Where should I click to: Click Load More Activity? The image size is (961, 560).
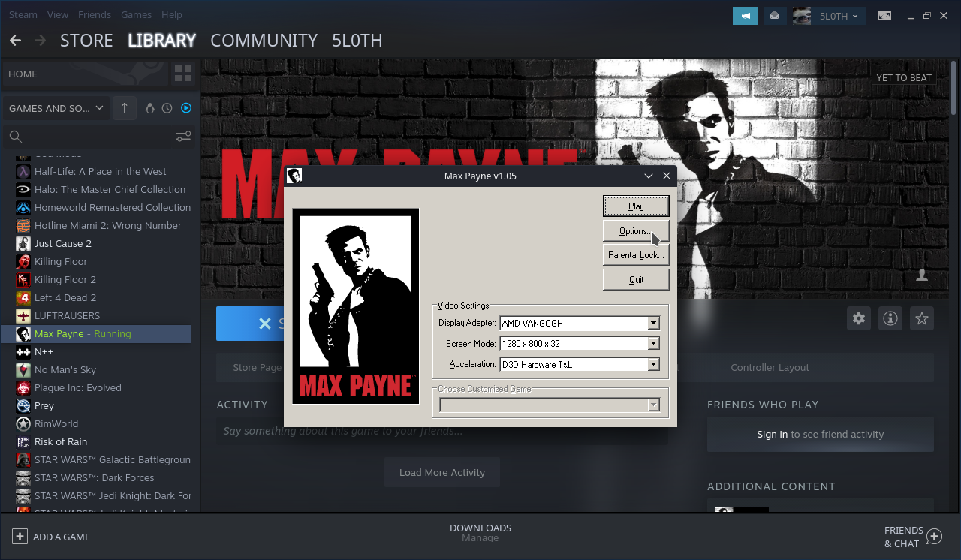point(442,472)
